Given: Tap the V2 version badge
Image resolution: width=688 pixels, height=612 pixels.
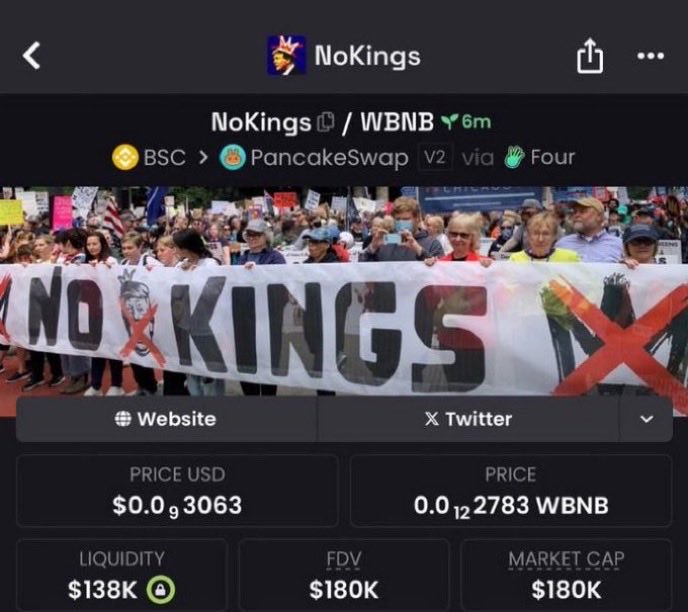Looking at the screenshot, I should pyautogui.click(x=435, y=157).
